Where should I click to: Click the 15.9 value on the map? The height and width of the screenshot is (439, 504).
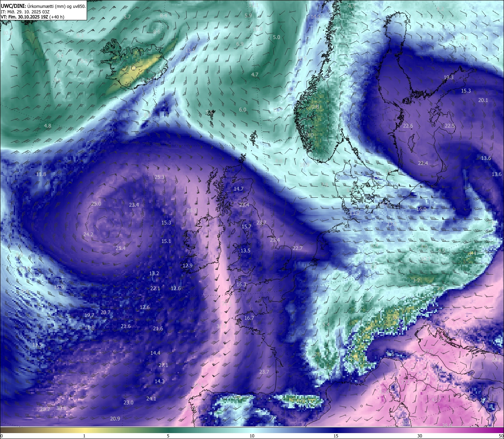coord(59,287)
